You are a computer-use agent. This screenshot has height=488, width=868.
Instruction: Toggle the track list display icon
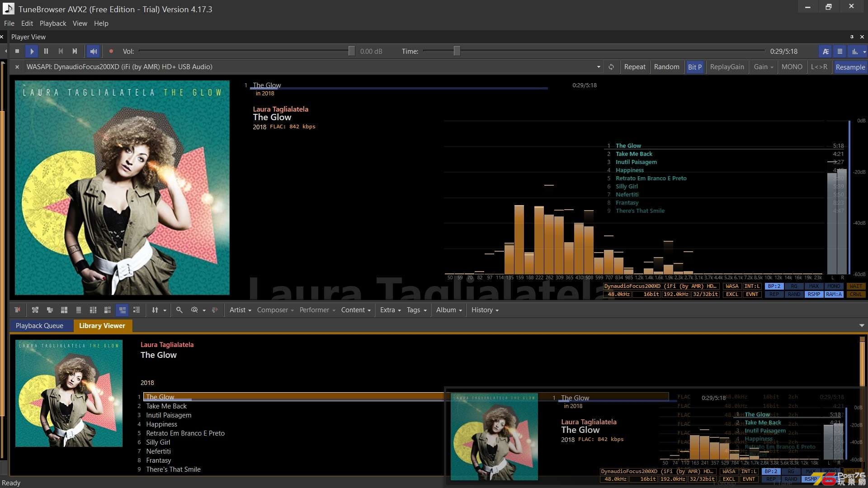840,52
